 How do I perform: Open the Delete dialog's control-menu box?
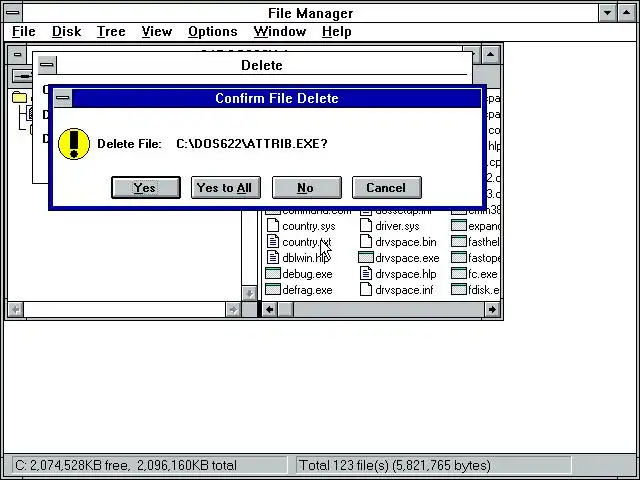coord(47,65)
